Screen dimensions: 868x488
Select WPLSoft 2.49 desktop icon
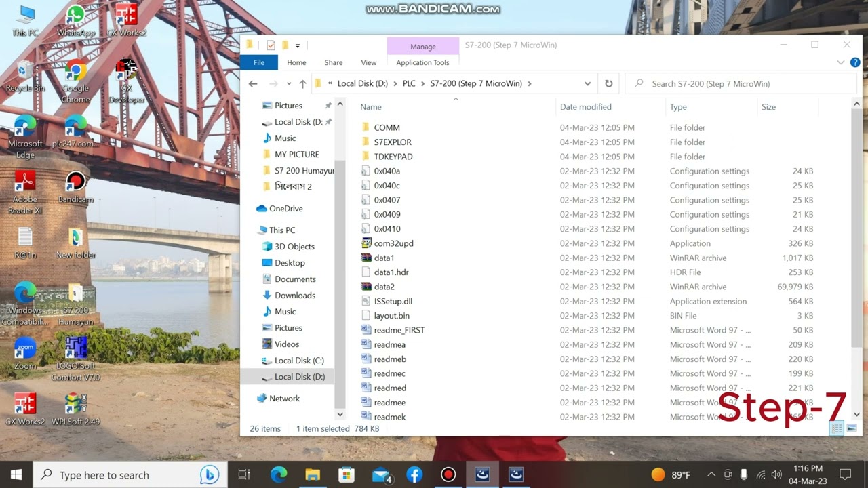click(76, 409)
